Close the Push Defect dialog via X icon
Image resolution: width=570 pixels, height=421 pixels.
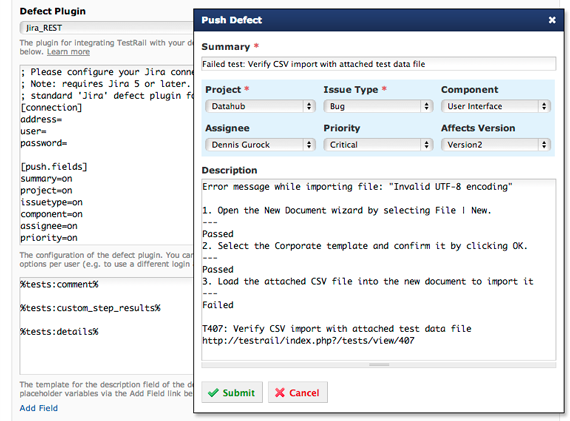[x=552, y=20]
